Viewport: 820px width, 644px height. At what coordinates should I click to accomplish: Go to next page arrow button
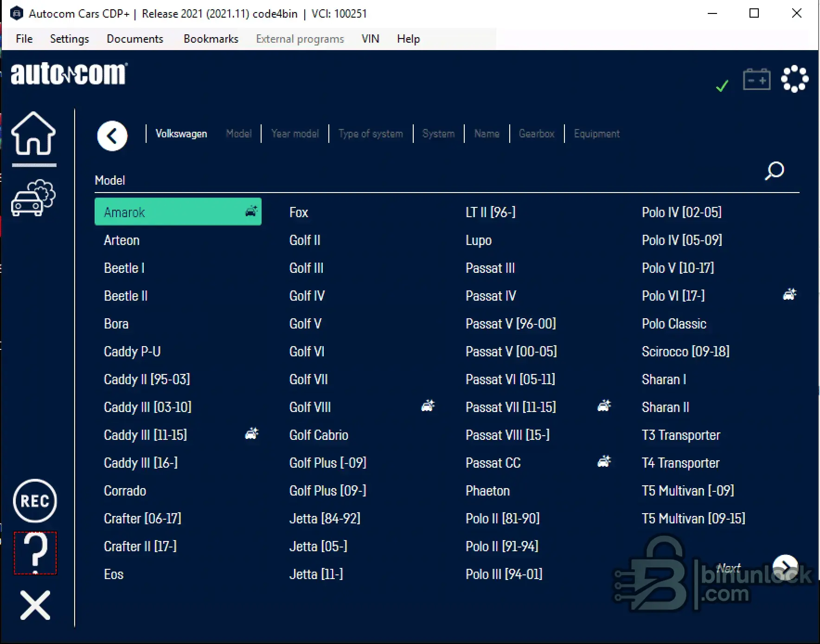785,567
